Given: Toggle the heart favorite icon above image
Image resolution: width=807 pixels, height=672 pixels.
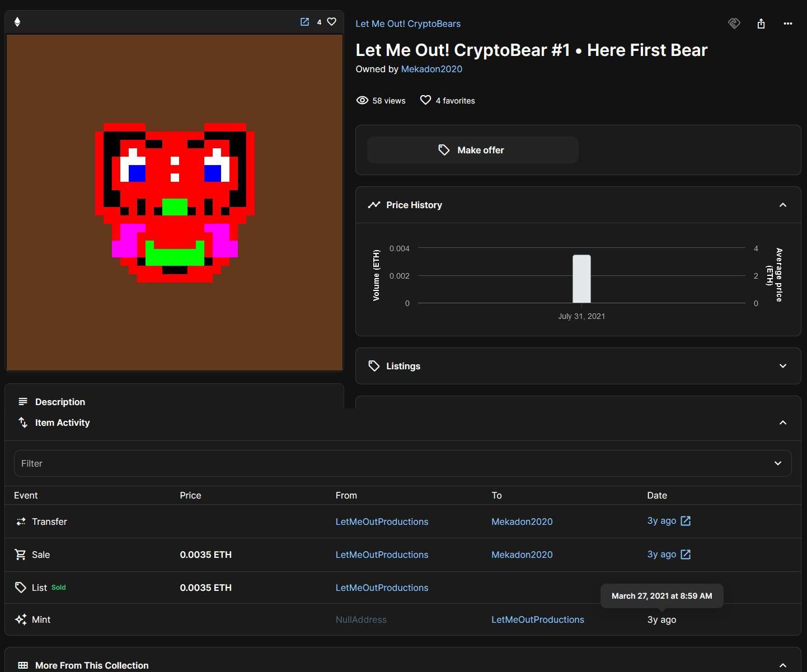Looking at the screenshot, I should coord(332,22).
